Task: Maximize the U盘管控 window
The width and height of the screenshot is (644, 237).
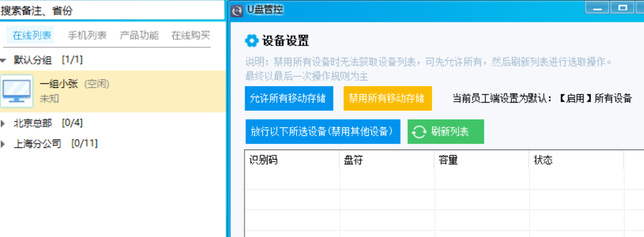Action: click(623, 8)
